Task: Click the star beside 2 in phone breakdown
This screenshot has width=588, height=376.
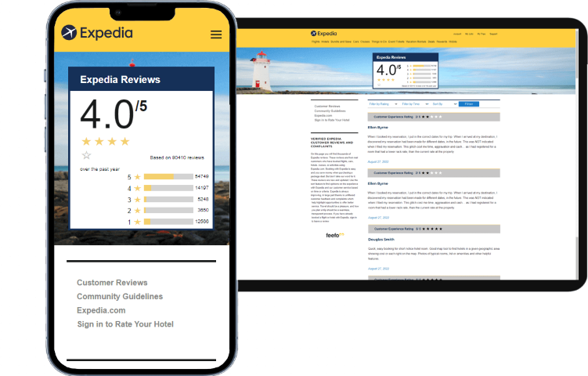Action: pos(137,211)
